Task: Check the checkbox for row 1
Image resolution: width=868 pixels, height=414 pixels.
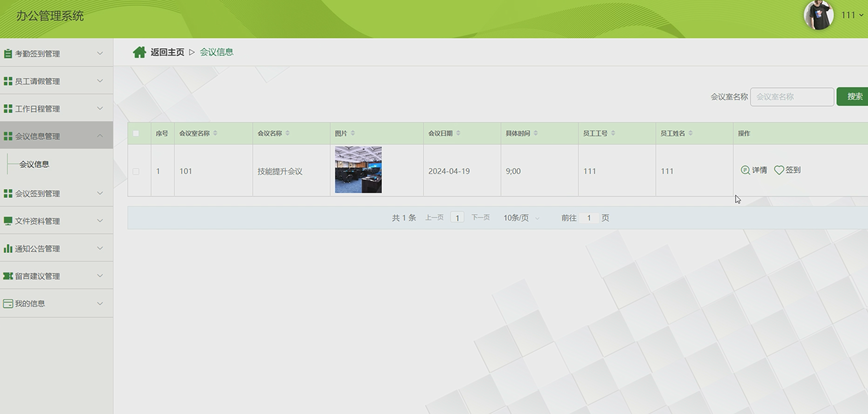Action: tap(136, 172)
